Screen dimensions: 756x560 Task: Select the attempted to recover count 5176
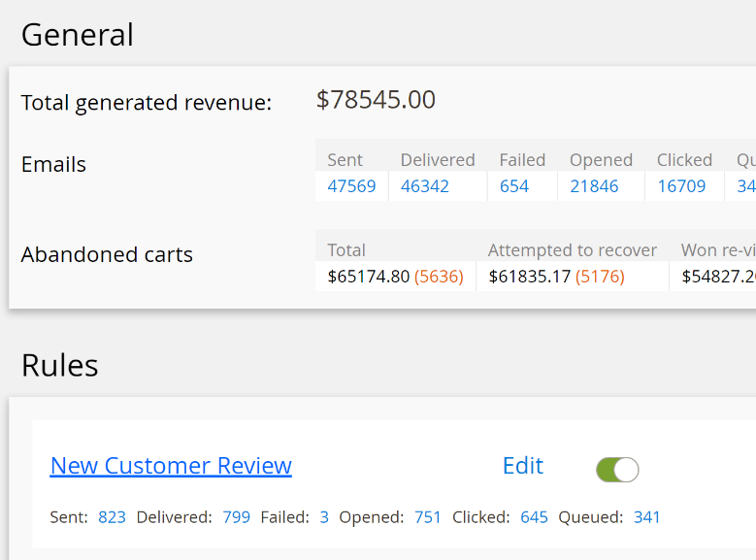[600, 277]
